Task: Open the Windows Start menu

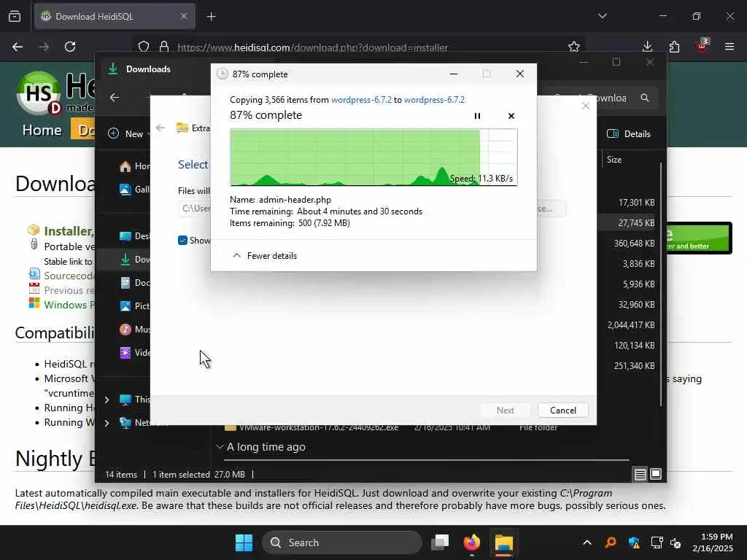Action: click(x=244, y=542)
